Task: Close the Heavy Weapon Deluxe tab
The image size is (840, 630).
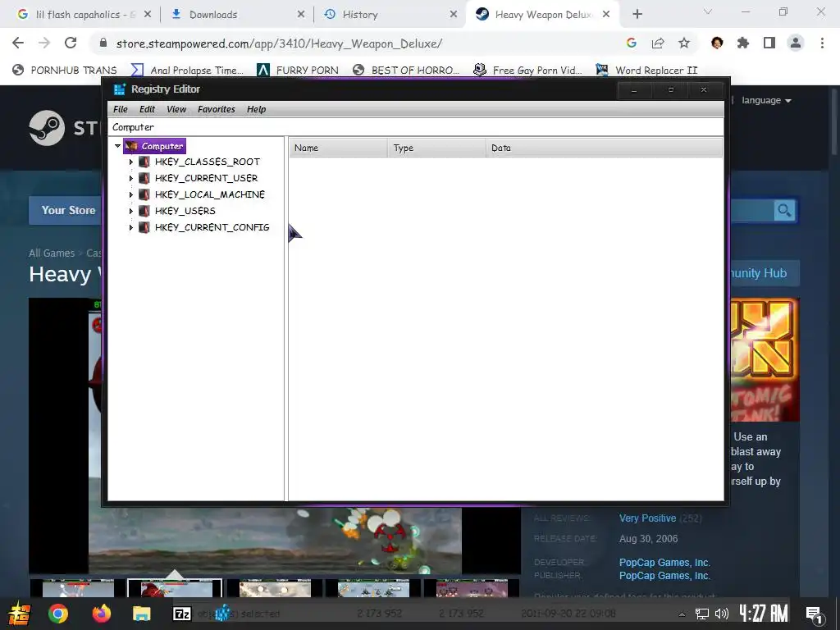Action: pos(606,15)
